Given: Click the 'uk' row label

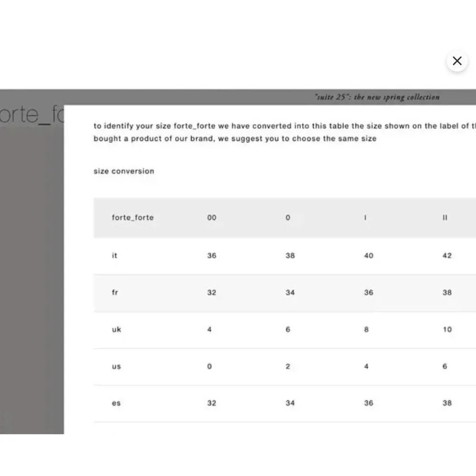Looking at the screenshot, I should [x=117, y=330].
